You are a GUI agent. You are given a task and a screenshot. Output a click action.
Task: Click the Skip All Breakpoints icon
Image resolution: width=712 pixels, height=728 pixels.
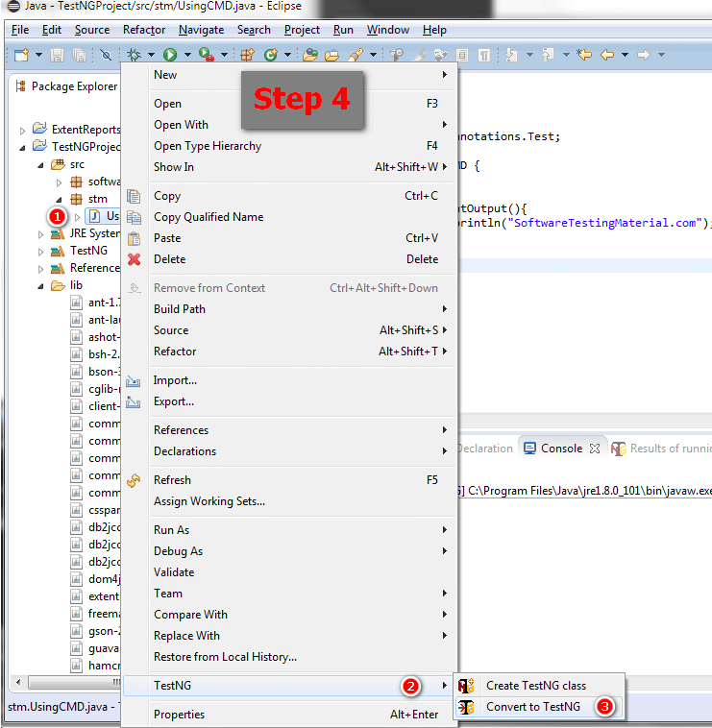pos(106,56)
